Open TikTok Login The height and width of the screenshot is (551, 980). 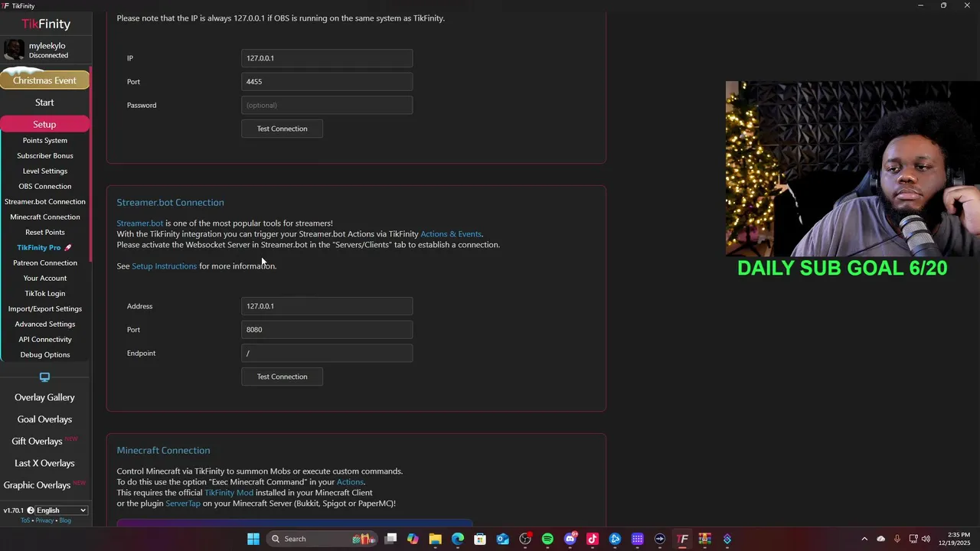click(x=44, y=293)
